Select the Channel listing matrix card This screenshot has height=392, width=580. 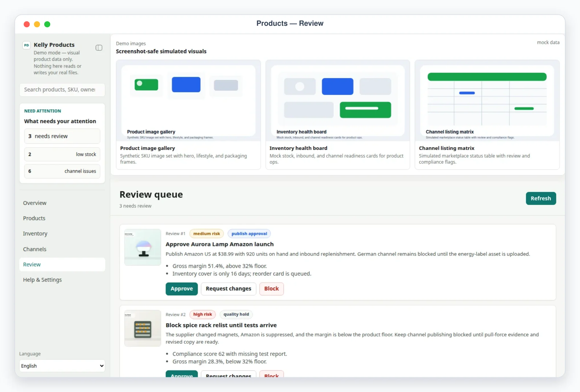(487, 115)
